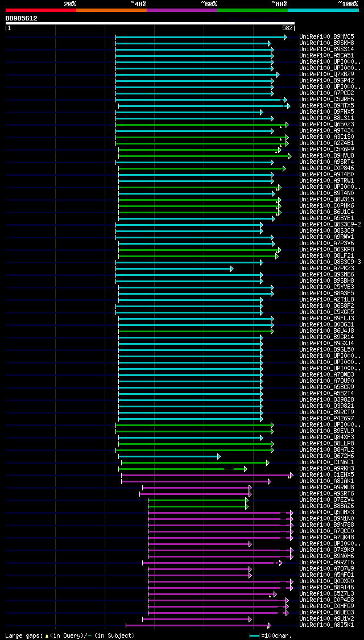This screenshot has width=364, height=640.
Task: Select the UniRef100_B9HVU8 label
Action: click(326, 155)
